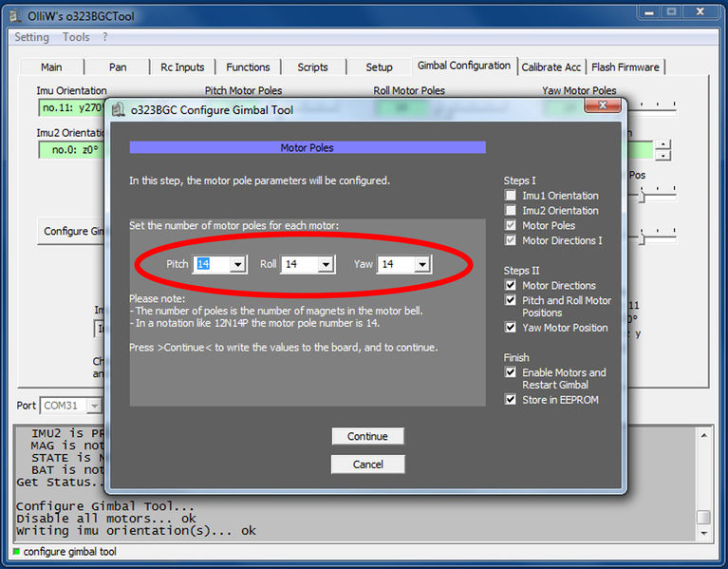Expand the Roll motor poles dropdown

(x=326, y=264)
